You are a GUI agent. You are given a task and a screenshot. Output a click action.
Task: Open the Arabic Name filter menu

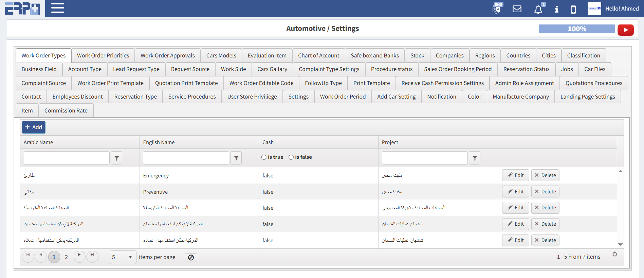(x=116, y=158)
